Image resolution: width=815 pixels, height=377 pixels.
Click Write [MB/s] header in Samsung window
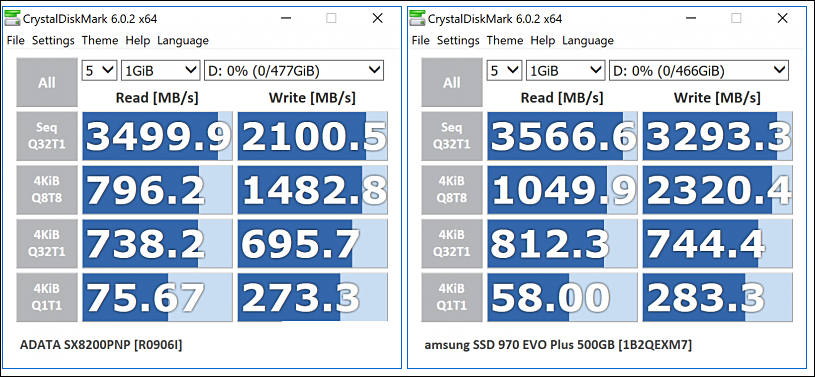click(x=717, y=97)
